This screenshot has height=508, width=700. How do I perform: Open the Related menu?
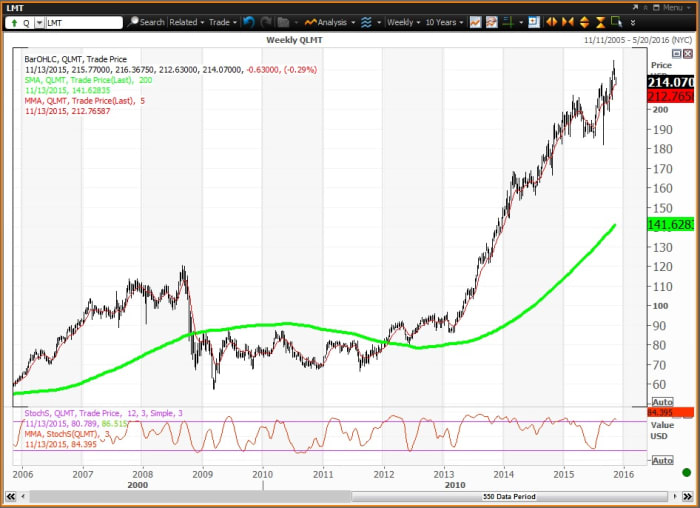pos(187,22)
